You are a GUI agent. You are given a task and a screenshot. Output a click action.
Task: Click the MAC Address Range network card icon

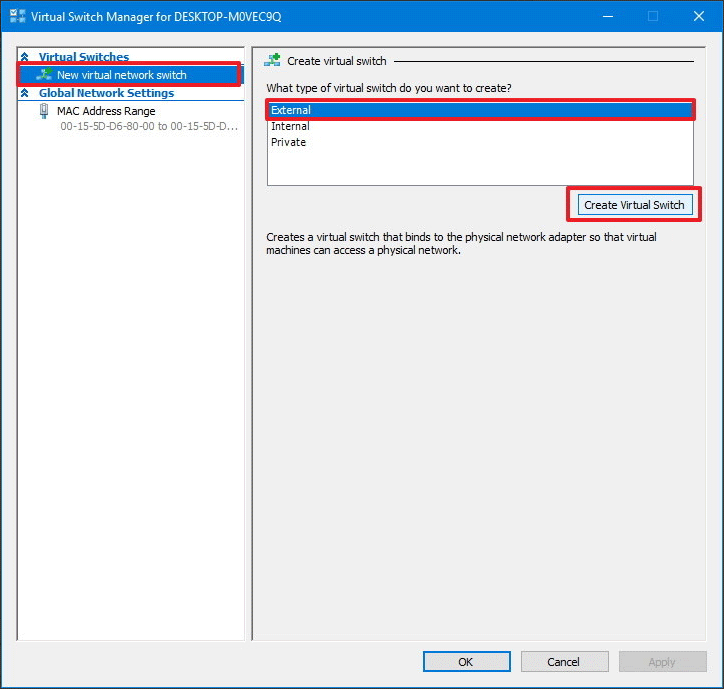tap(44, 111)
